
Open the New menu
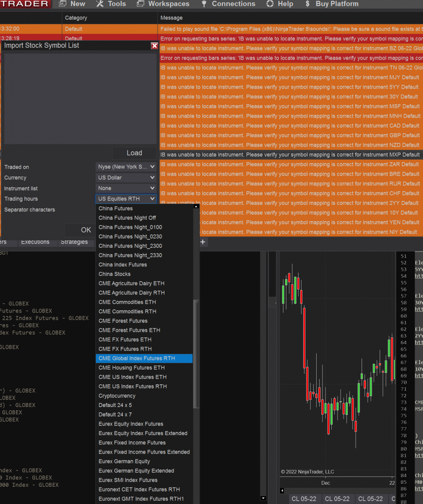[x=72, y=4]
